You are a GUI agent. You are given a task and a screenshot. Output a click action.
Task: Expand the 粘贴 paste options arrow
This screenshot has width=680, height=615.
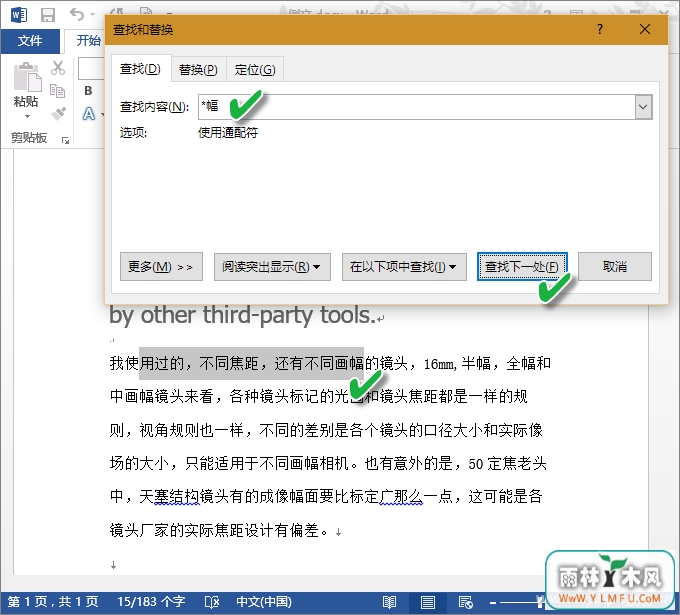27,116
